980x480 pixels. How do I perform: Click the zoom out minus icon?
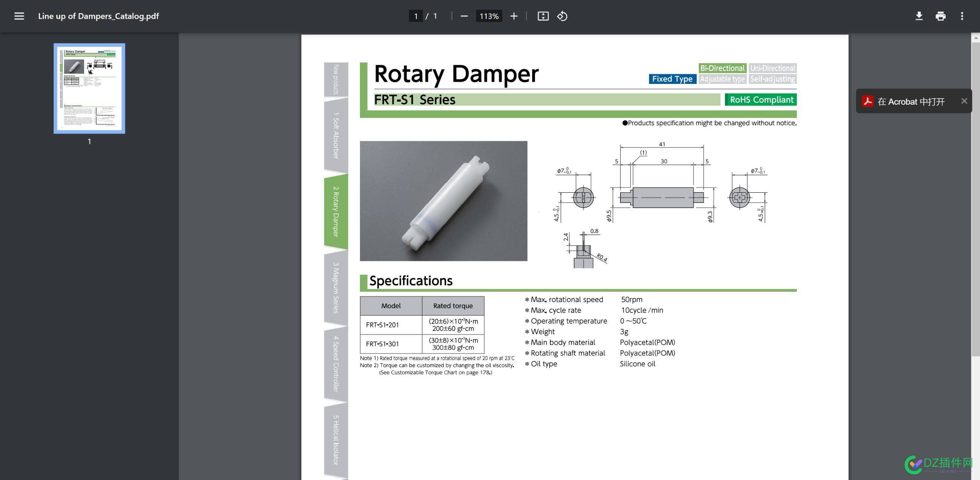[464, 16]
